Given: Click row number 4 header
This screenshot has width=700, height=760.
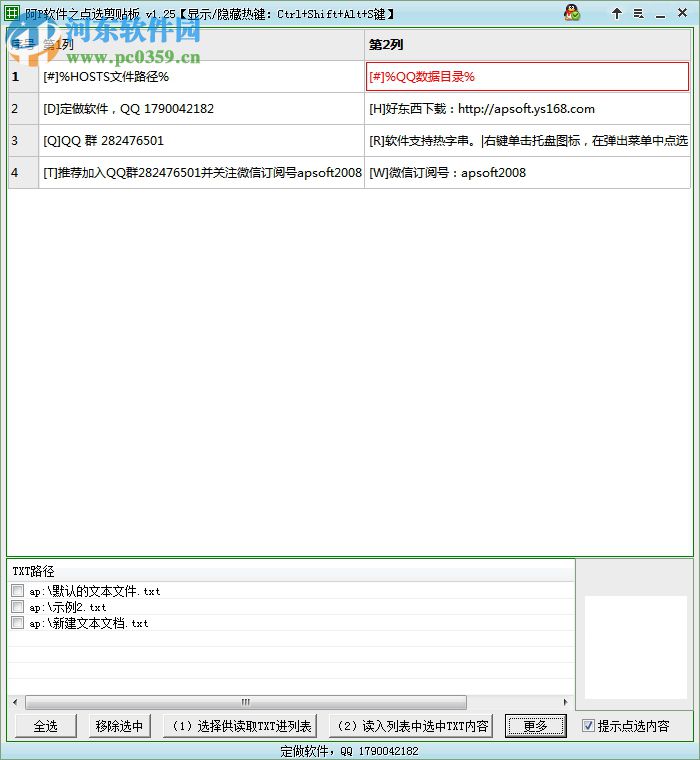Looking at the screenshot, I should (x=23, y=173).
